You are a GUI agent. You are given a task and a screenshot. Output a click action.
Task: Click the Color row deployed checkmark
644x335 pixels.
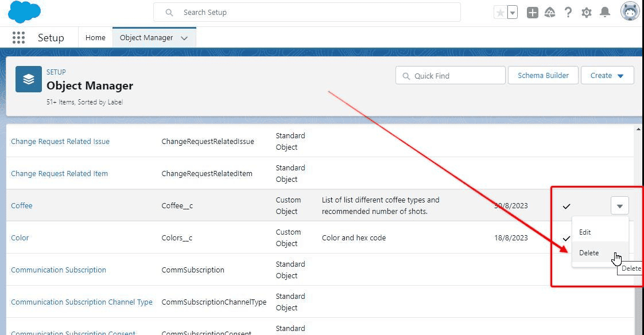567,238
